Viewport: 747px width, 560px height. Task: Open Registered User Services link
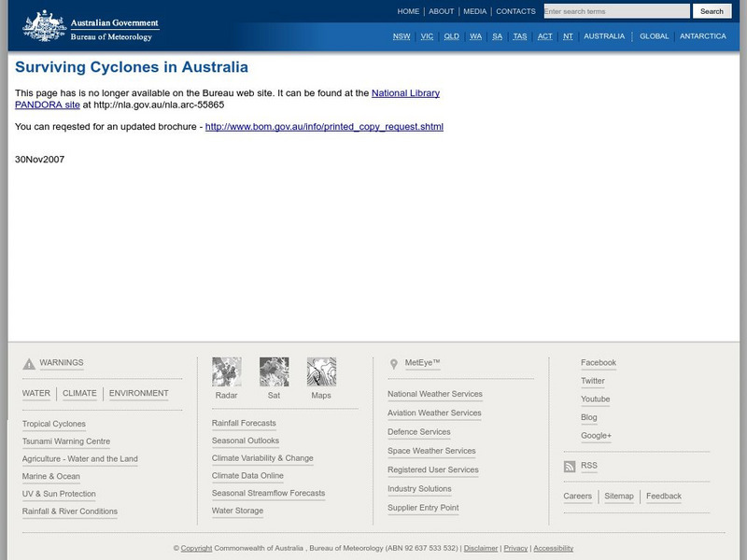(433, 470)
